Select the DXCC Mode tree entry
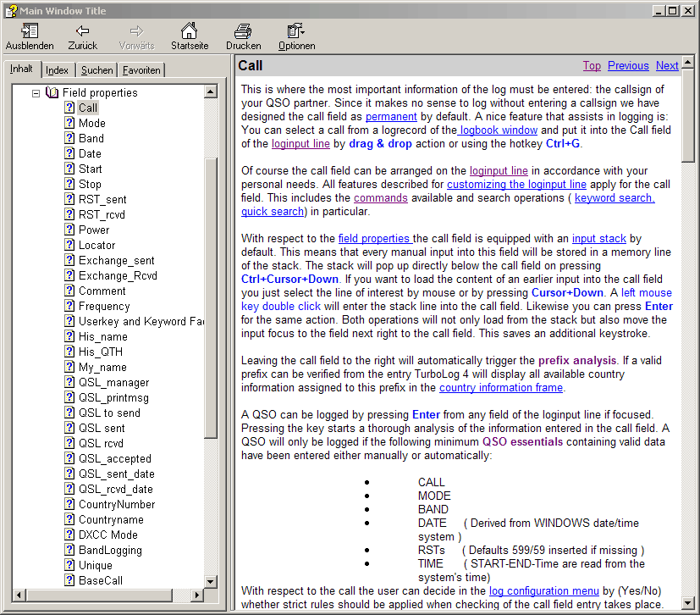This screenshot has width=700, height=615. pyautogui.click(x=107, y=535)
